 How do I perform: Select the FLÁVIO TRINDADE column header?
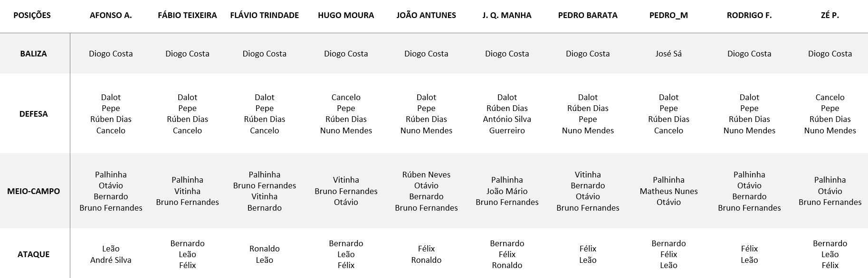264,15
